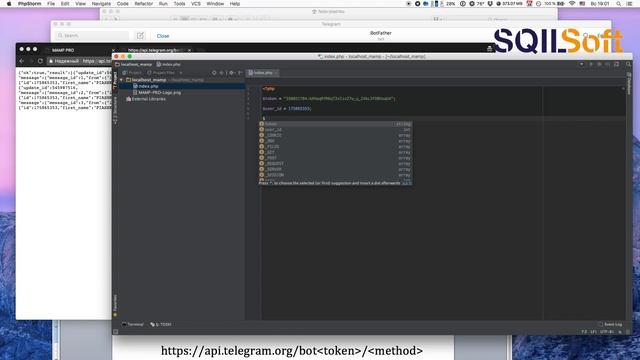Choose _SESSION completion suggestion

[335, 175]
